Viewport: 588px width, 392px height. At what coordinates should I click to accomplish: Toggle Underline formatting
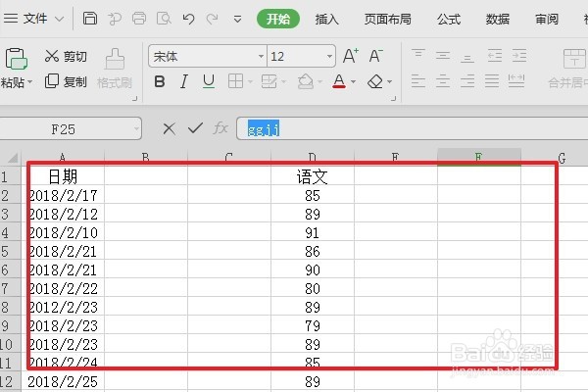click(209, 81)
